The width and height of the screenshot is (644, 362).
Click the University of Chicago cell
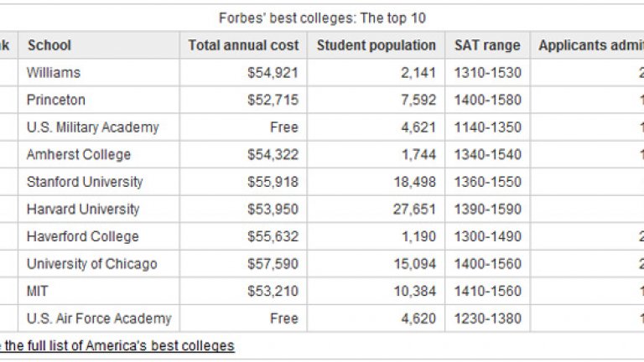pos(91,264)
